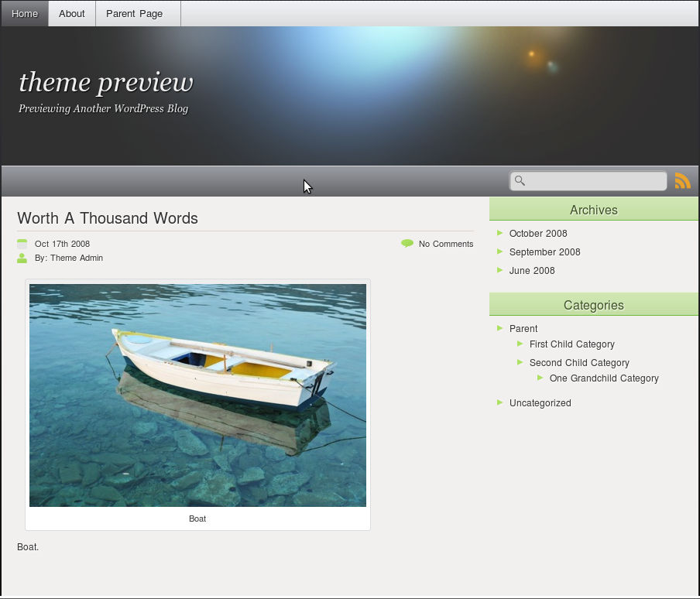The image size is (700, 599).
Task: Click arrow bullet beside June 2008
Action: point(501,270)
